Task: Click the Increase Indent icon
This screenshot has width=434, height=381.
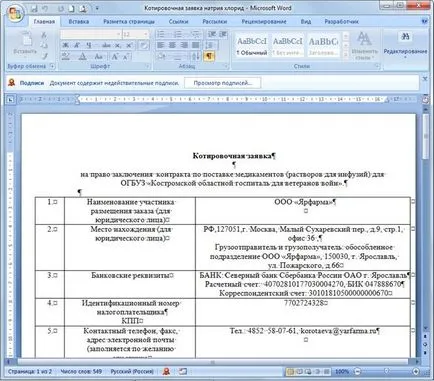Action: [223, 34]
